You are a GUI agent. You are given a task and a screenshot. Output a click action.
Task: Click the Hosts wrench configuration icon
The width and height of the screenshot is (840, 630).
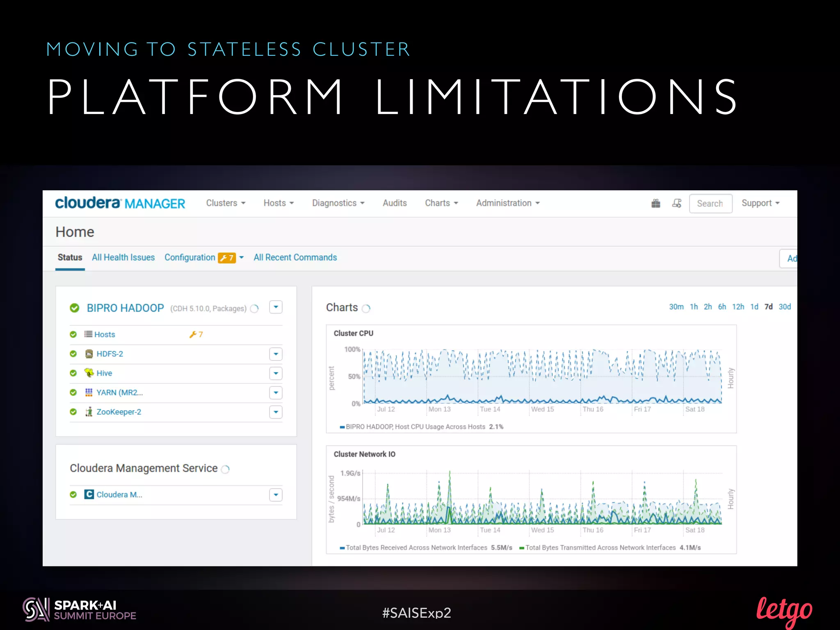193,335
